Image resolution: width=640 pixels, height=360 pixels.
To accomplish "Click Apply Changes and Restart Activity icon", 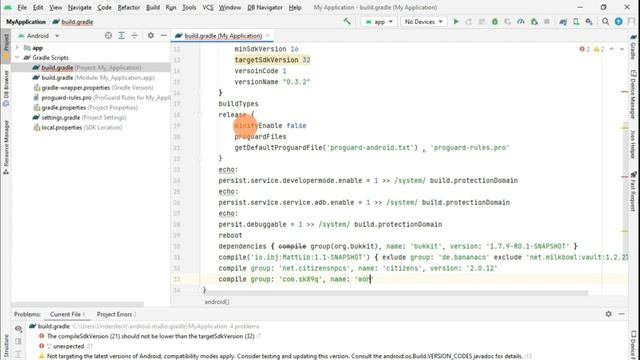I will [469, 22].
